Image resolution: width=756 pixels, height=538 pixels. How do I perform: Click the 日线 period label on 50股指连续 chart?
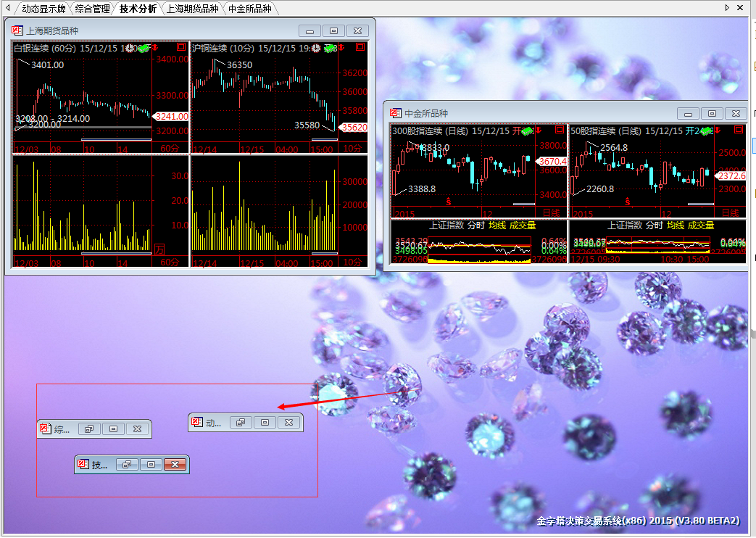(x=731, y=212)
